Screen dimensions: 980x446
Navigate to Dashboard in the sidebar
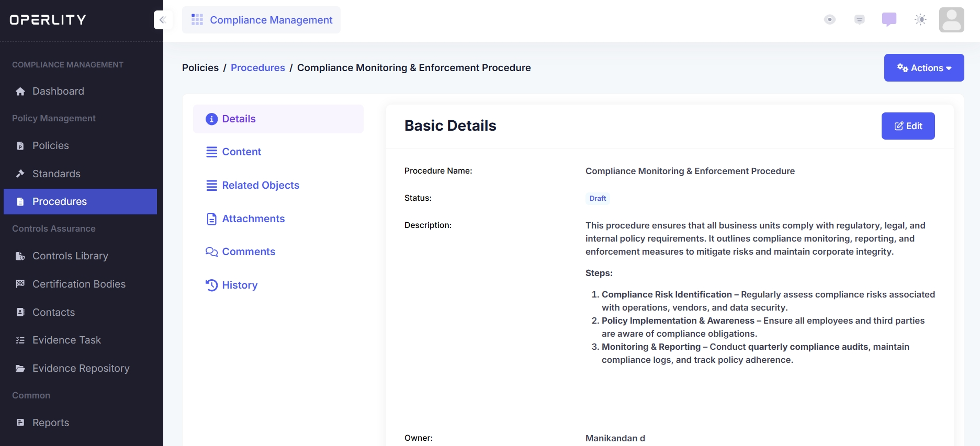click(x=58, y=92)
